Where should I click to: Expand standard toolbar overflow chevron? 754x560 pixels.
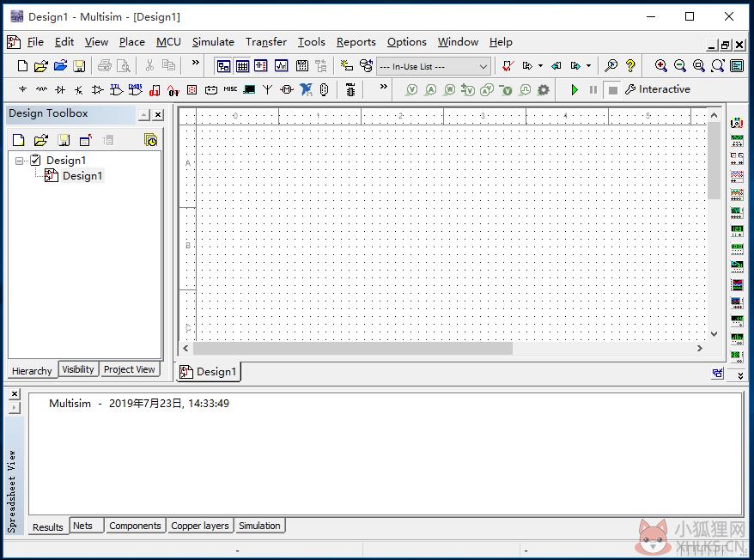point(195,63)
